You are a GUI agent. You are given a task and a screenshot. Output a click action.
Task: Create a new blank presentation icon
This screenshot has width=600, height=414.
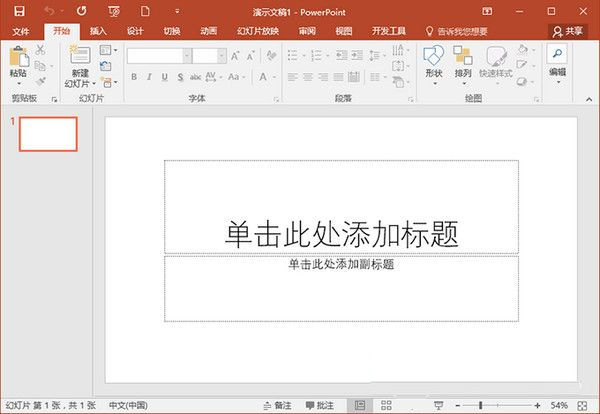(145, 11)
